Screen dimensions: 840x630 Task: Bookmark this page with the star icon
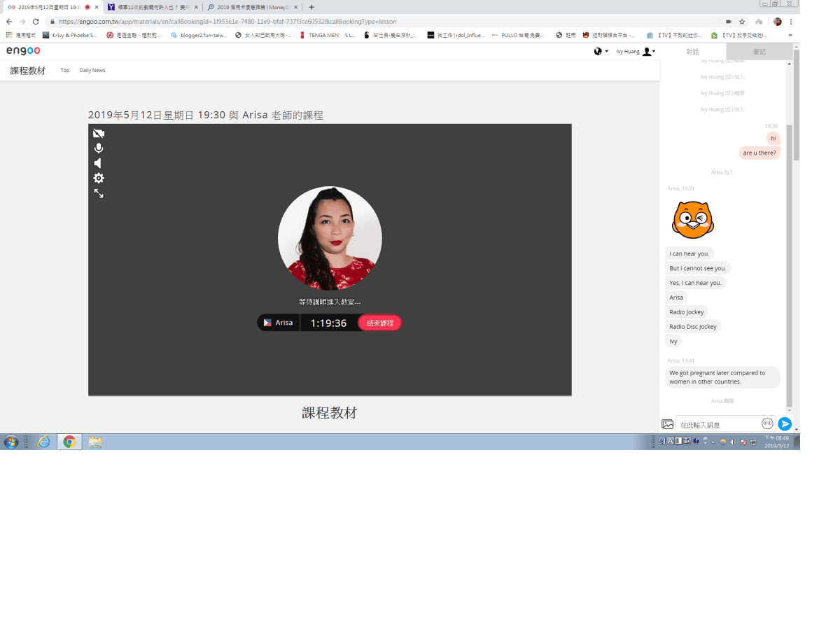click(x=742, y=22)
